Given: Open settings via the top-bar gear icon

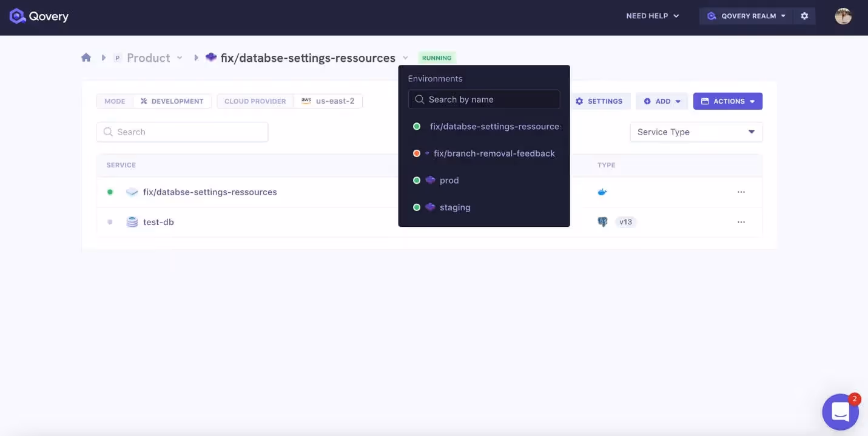Looking at the screenshot, I should [804, 16].
